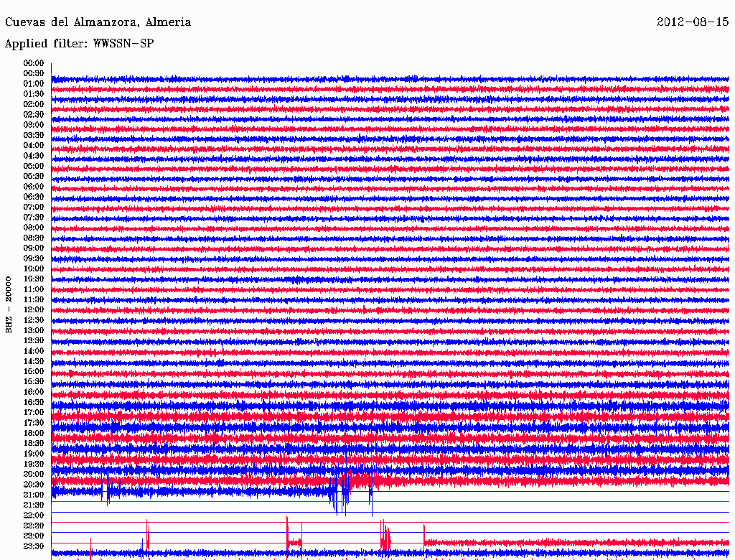Click the 20:00 time label

34,474
